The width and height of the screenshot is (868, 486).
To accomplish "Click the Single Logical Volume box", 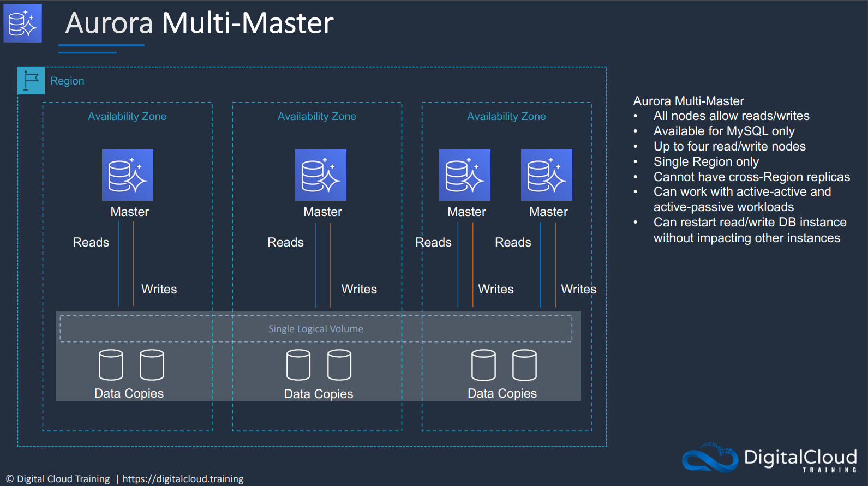I will pos(316,328).
